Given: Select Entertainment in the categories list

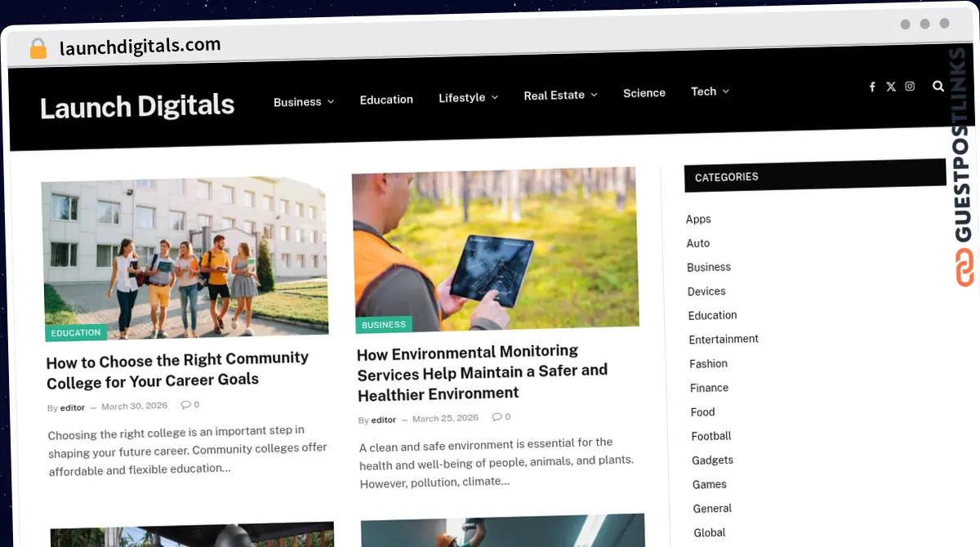Looking at the screenshot, I should click(x=724, y=339).
